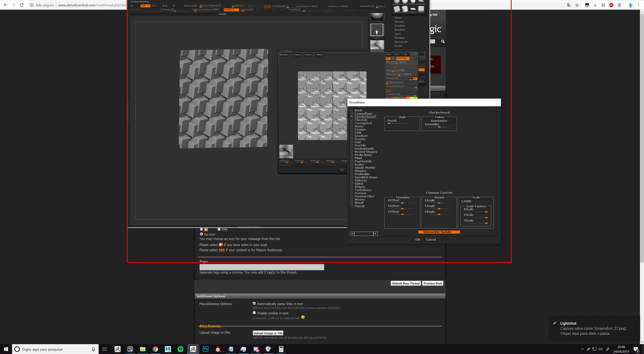Click Preview Post

pos(432,283)
